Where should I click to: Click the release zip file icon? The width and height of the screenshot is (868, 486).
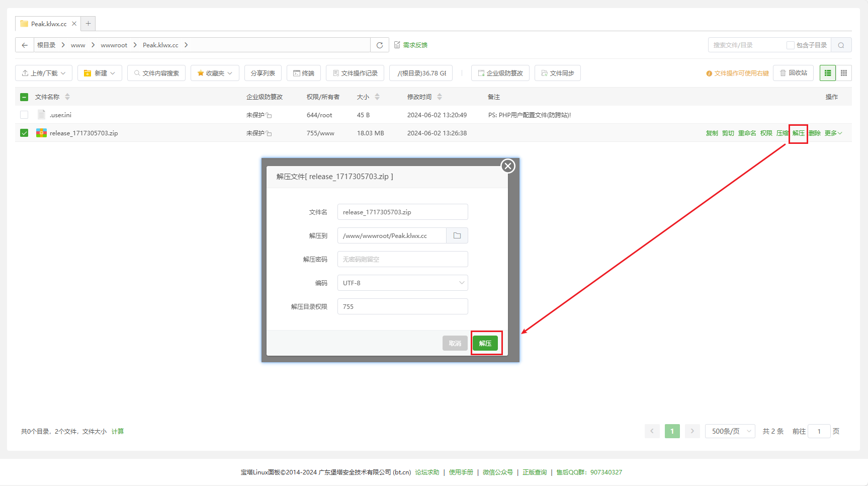coord(41,133)
